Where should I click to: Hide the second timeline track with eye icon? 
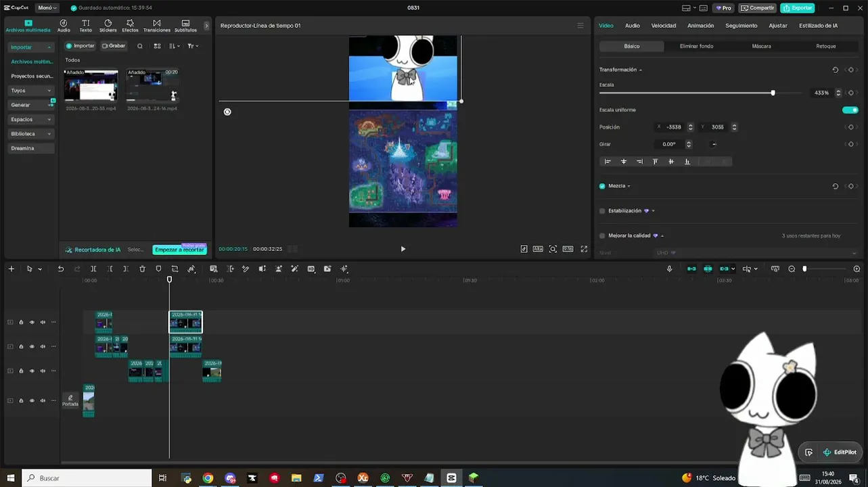pyautogui.click(x=32, y=347)
